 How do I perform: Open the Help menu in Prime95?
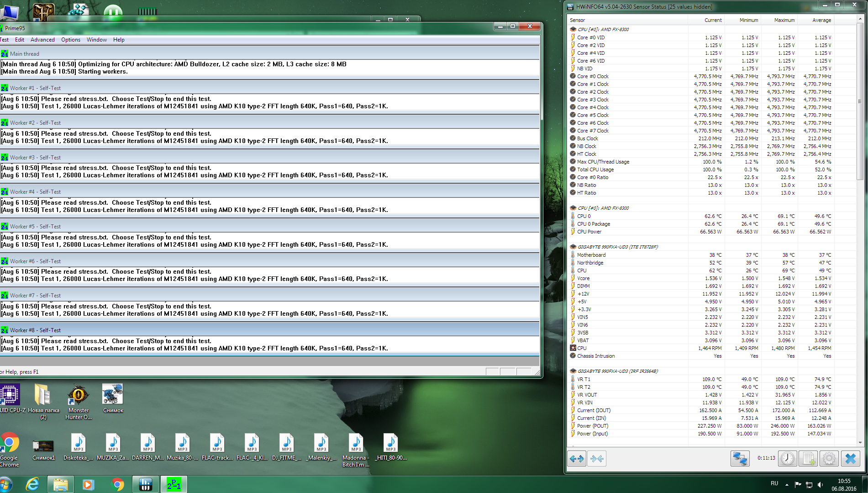click(119, 40)
